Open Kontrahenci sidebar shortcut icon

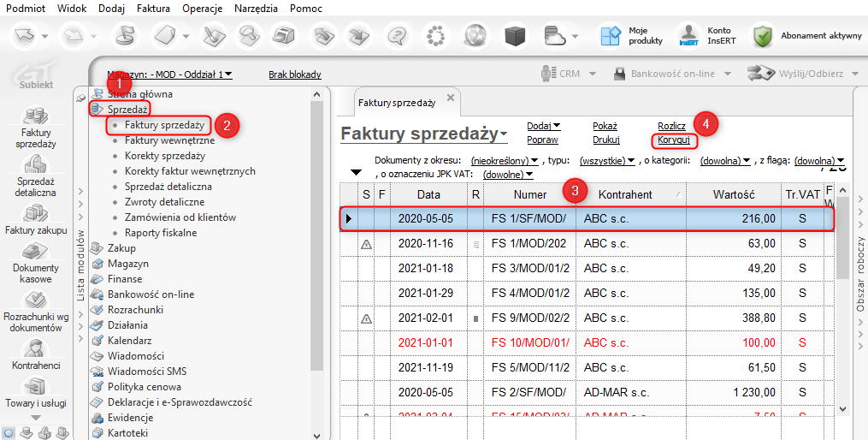coord(36,348)
